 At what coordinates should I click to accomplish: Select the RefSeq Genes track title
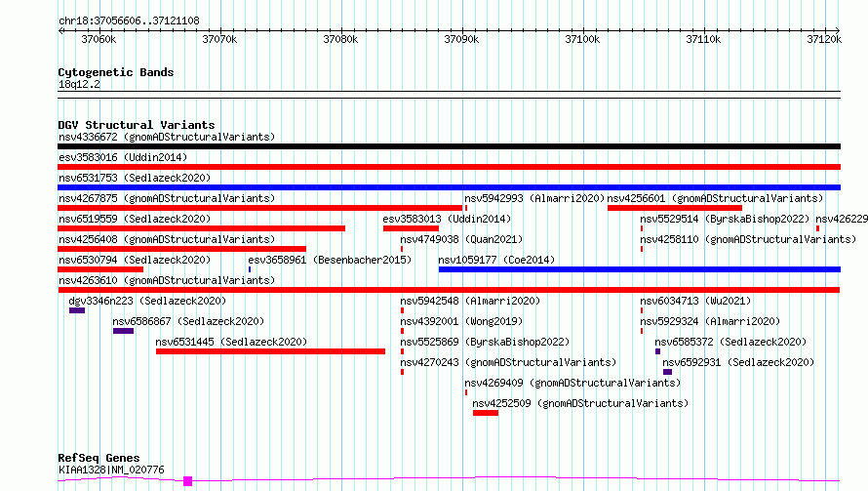(99, 459)
